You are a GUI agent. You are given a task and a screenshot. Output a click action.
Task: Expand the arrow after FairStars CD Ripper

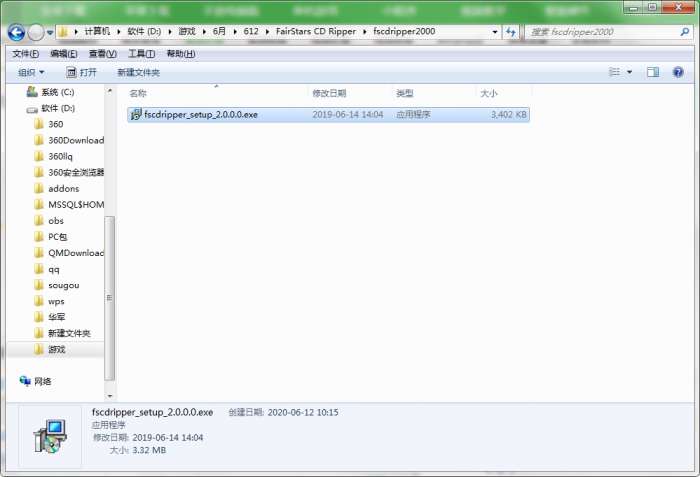[364, 32]
